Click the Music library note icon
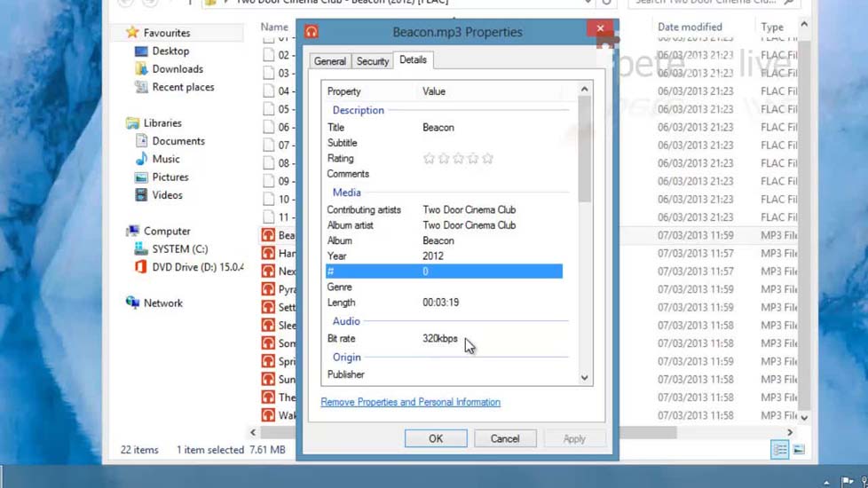868x488 pixels. pyautogui.click(x=141, y=159)
